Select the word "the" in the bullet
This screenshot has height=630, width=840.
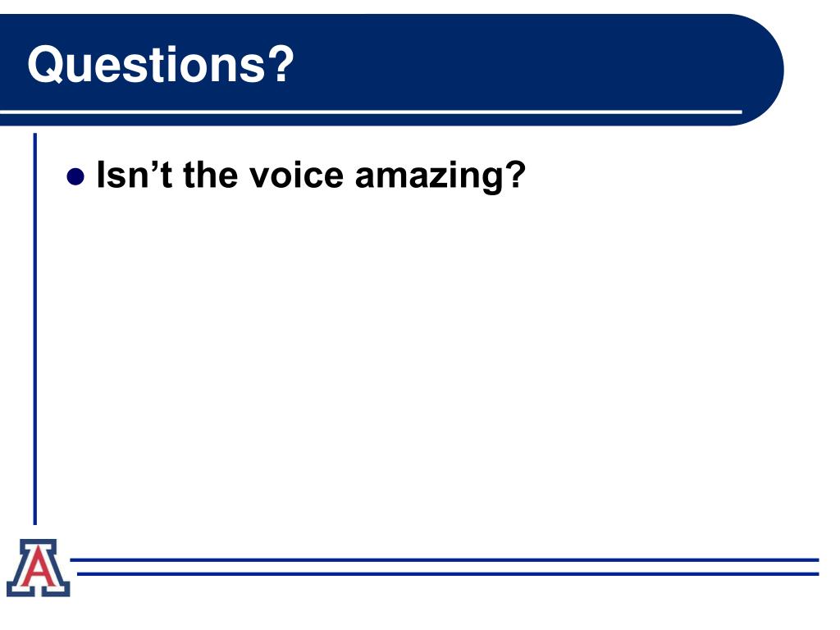pyautogui.click(x=211, y=175)
